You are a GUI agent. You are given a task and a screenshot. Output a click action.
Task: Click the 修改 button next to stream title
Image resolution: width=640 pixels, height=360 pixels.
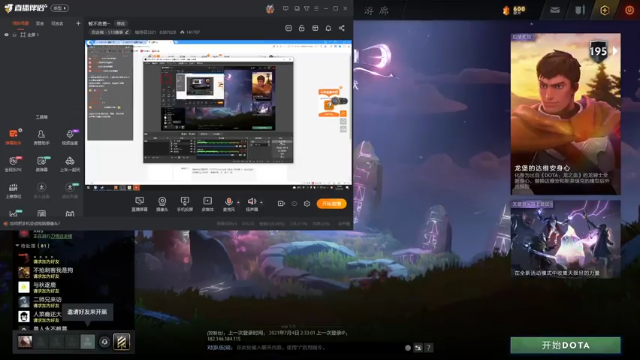[121, 23]
